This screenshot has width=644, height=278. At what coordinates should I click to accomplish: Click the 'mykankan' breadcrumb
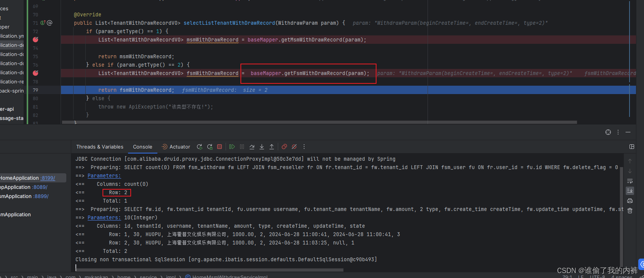(x=96, y=276)
